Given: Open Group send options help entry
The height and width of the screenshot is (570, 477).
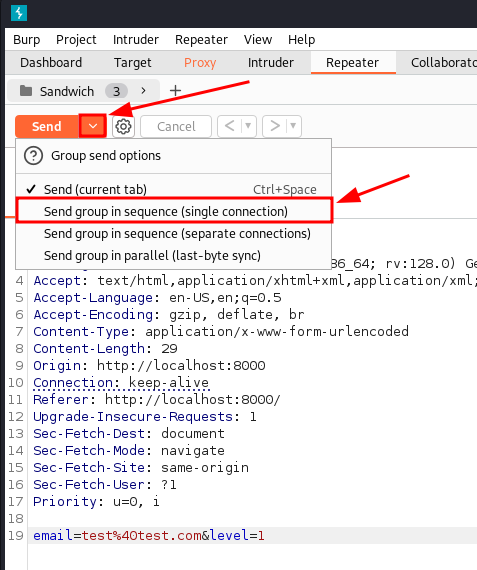Looking at the screenshot, I should (x=174, y=156).
